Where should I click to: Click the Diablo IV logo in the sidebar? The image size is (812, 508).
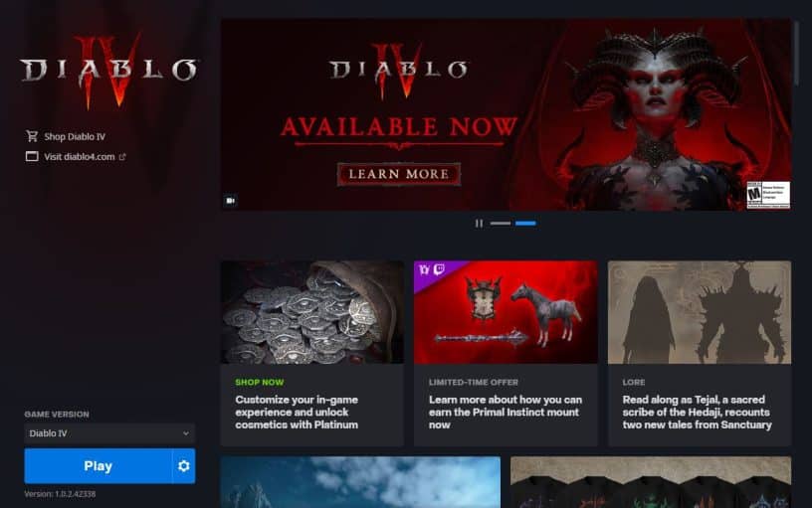pyautogui.click(x=108, y=71)
